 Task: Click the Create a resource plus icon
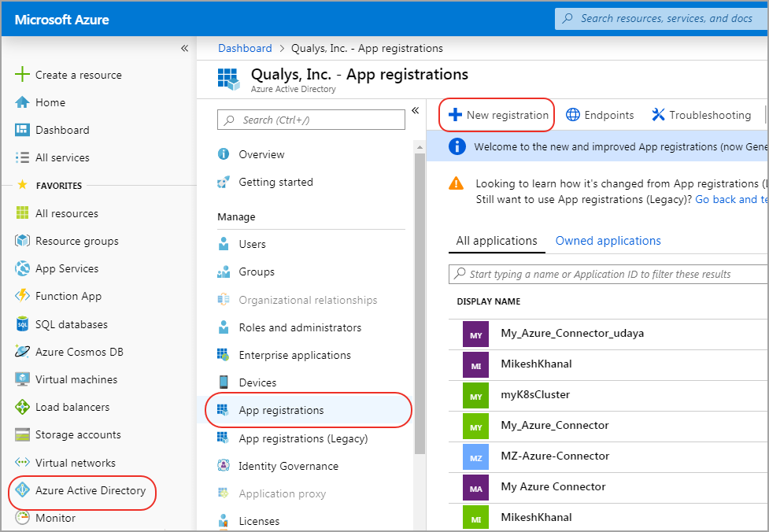pos(22,75)
